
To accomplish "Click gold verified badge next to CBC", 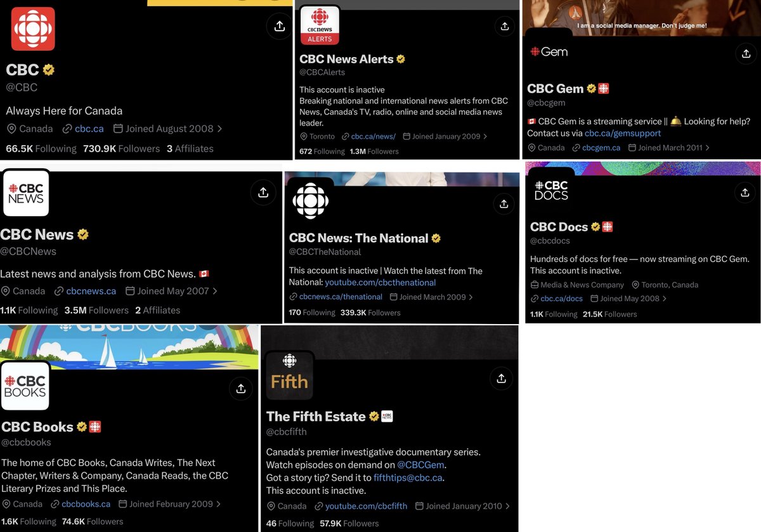I will pyautogui.click(x=48, y=70).
